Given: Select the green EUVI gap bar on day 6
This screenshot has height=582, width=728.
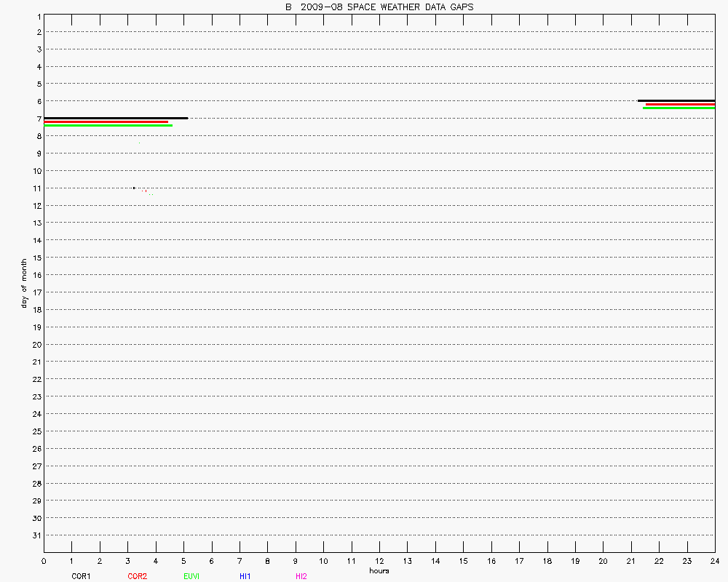Looking at the screenshot, I should click(678, 108).
